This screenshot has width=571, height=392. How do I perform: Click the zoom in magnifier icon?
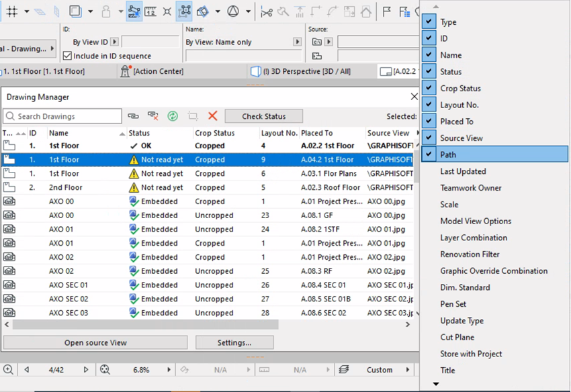pos(8,369)
